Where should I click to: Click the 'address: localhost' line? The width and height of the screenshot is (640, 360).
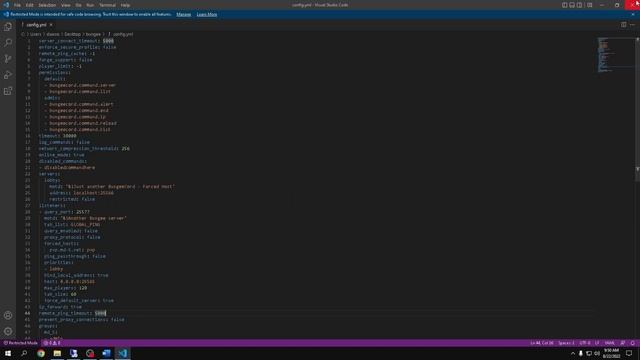pyautogui.click(x=81, y=193)
